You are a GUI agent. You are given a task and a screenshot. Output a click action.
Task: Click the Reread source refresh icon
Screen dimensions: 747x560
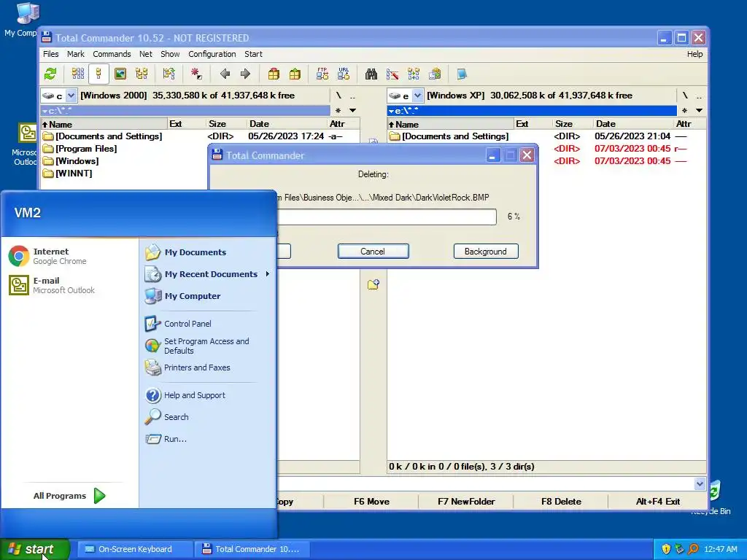[x=50, y=74]
